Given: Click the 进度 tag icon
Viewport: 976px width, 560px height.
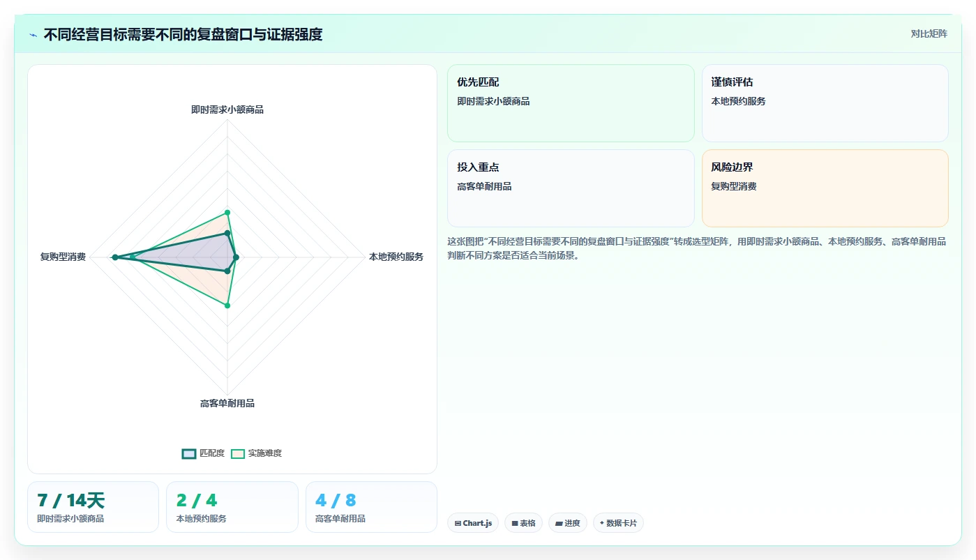Looking at the screenshot, I should pyautogui.click(x=559, y=523).
